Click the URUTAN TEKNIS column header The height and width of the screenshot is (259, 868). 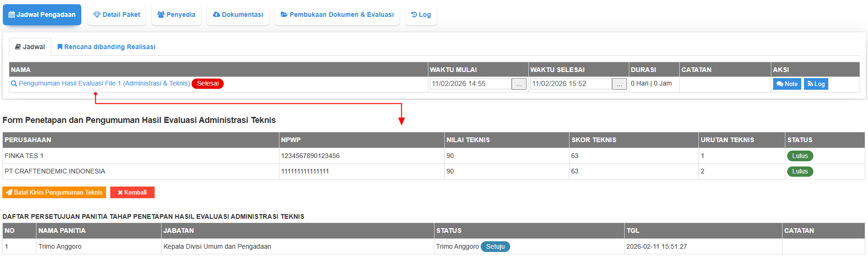pos(742,140)
